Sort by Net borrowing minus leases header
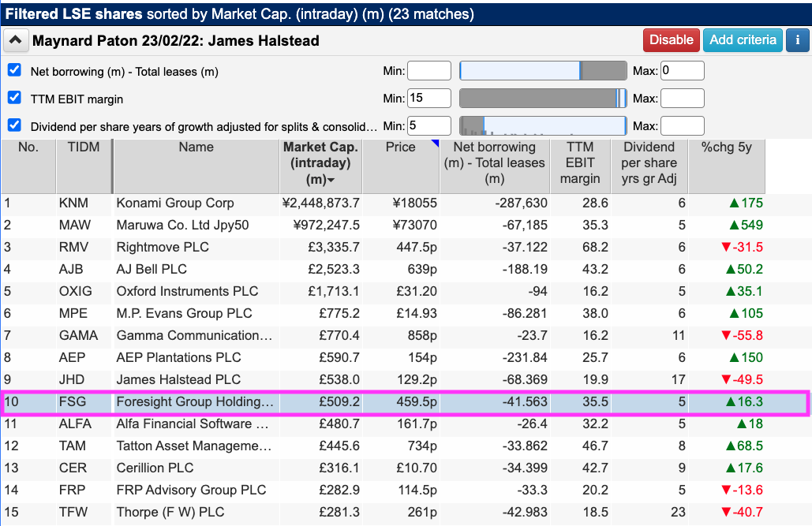812x526 pixels. point(495,166)
